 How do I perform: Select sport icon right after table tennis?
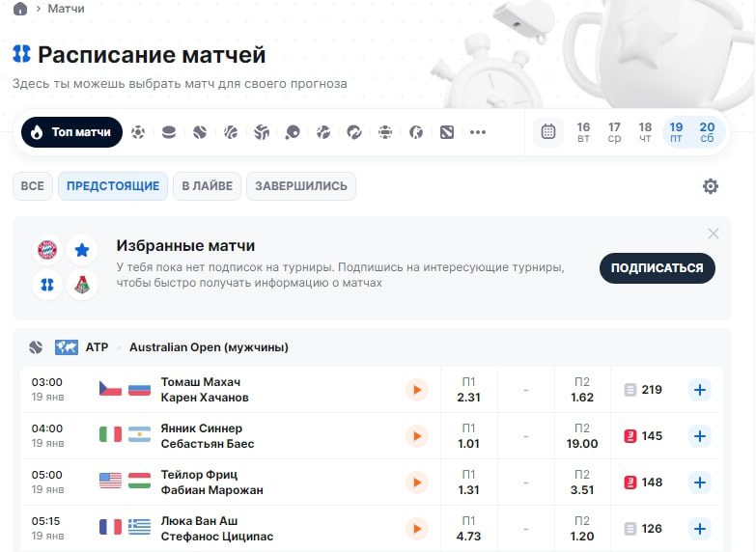point(323,132)
